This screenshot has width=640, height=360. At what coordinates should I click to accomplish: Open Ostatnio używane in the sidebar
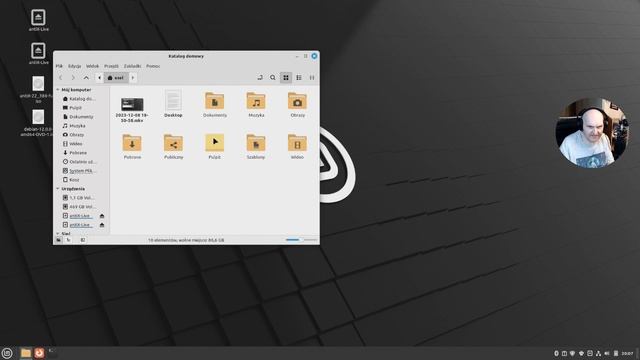pyautogui.click(x=80, y=162)
